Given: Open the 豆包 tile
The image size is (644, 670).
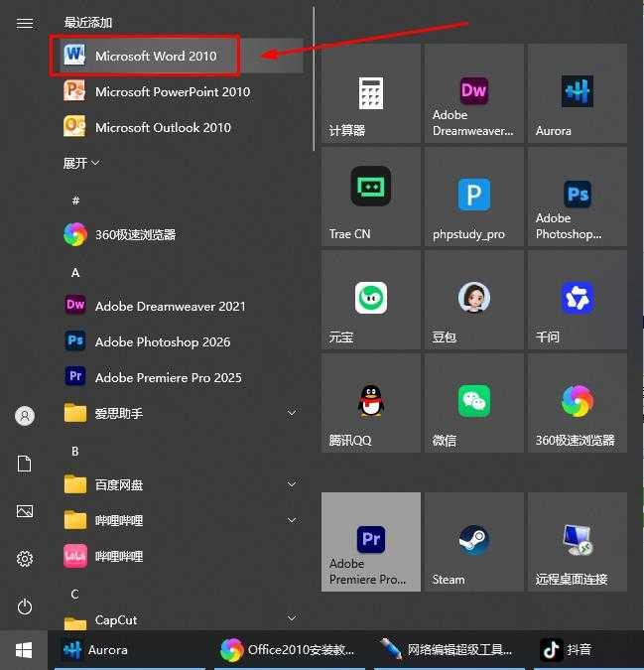Looking at the screenshot, I should 474,300.
